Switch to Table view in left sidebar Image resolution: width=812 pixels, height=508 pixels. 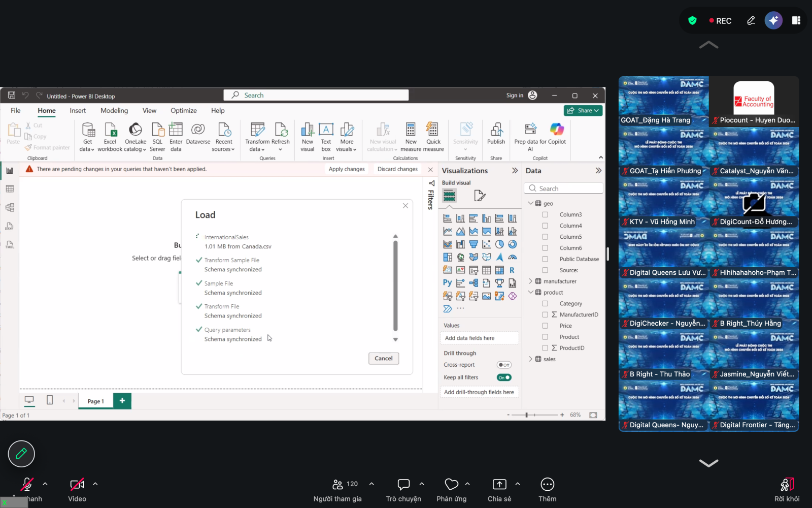tap(10, 189)
